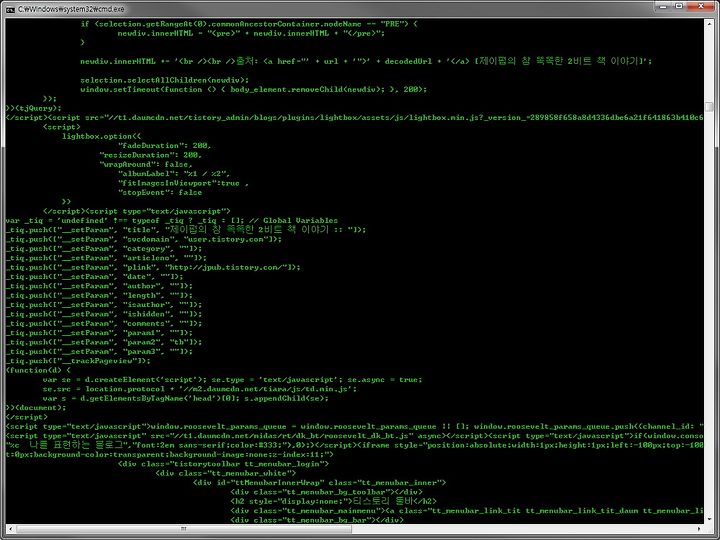Click the _tiq.push "author" line
The width and height of the screenshot is (720, 540).
(99, 286)
